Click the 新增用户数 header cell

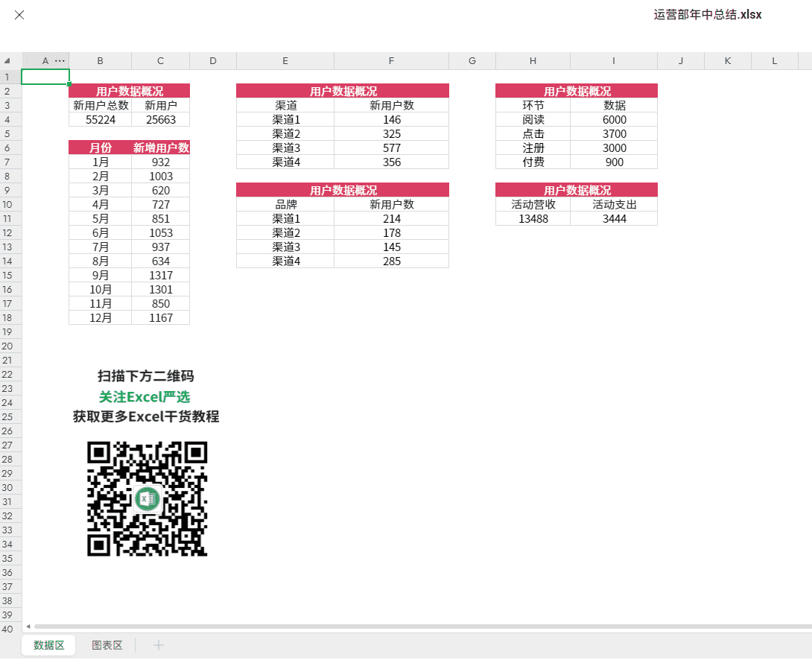160,147
